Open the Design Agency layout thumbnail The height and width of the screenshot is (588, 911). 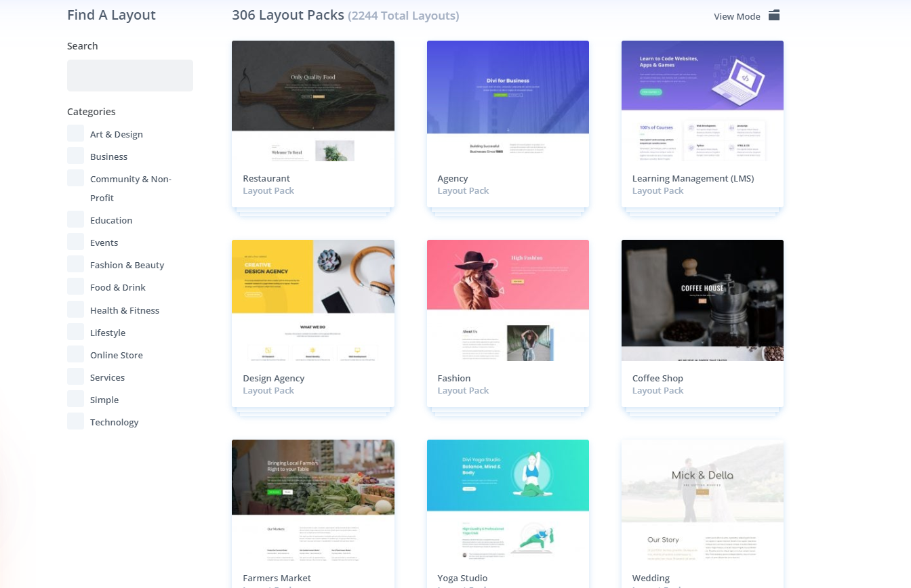coord(313,300)
